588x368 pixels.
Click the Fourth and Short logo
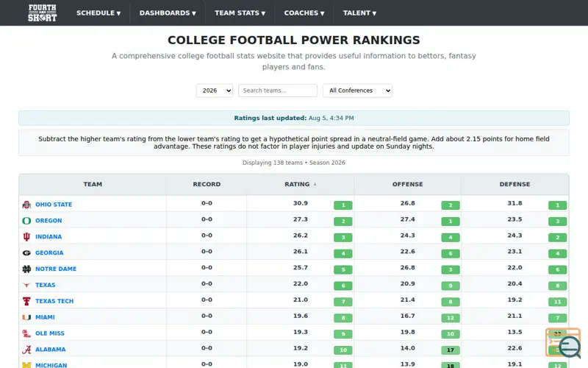(42, 13)
